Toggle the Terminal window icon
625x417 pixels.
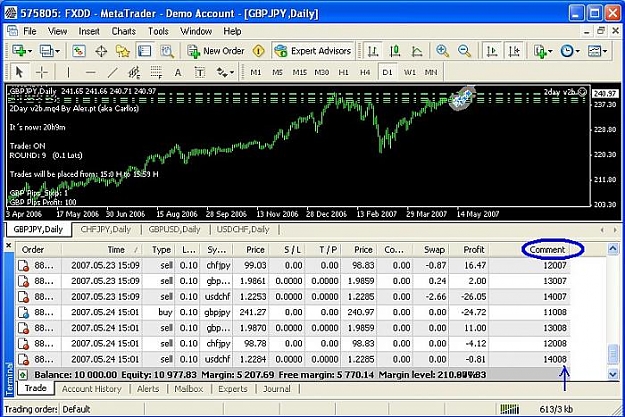click(144, 51)
